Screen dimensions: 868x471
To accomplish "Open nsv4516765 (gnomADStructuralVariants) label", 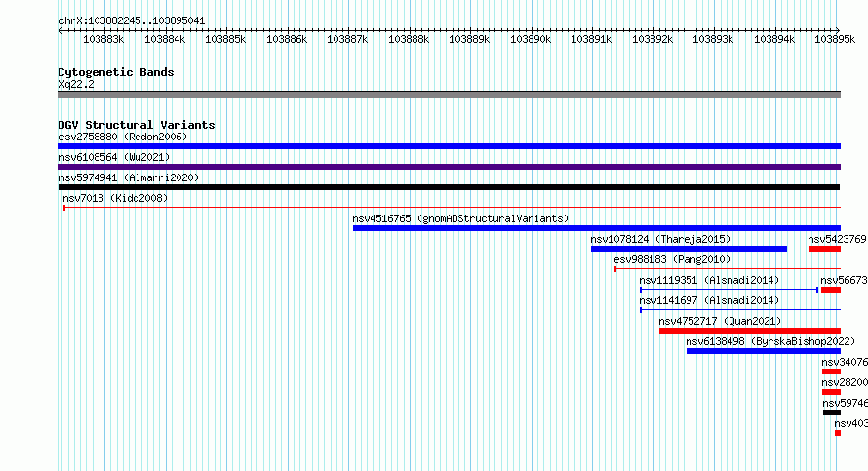I will (x=460, y=218).
